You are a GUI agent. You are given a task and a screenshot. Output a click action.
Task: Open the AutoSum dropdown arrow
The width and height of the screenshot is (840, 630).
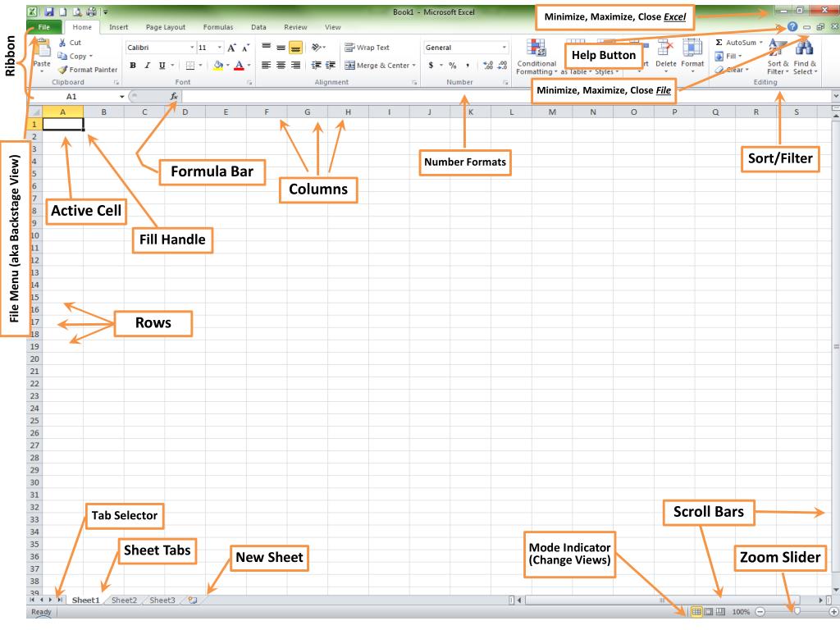coord(760,43)
